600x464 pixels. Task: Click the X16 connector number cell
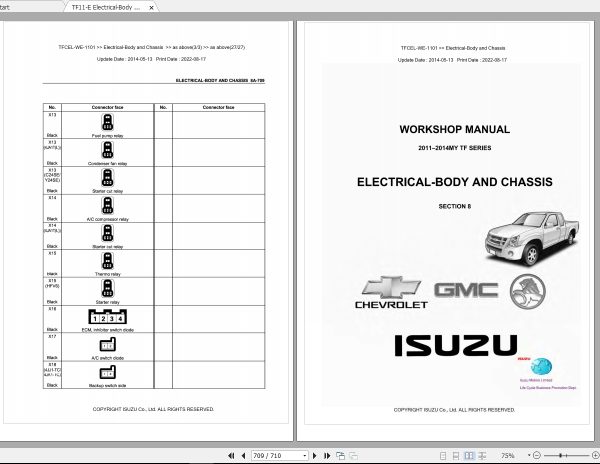[x=52, y=319]
